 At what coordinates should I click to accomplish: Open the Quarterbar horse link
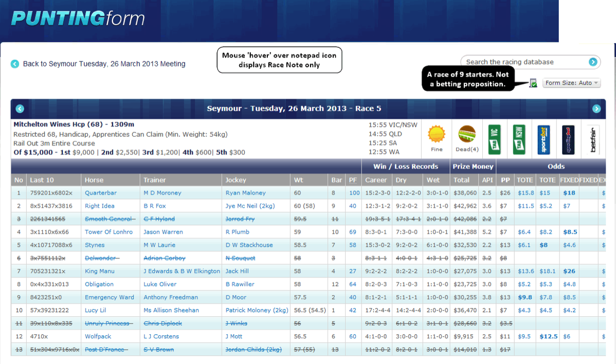click(100, 193)
